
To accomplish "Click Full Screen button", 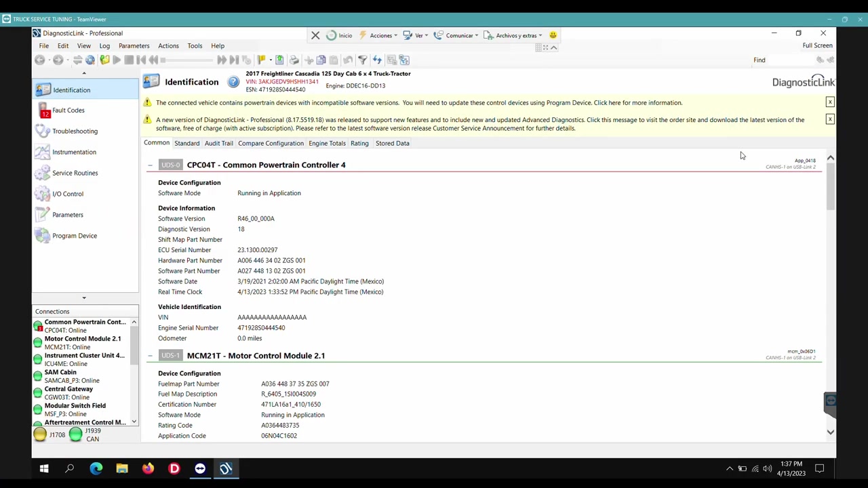I will pyautogui.click(x=817, y=45).
